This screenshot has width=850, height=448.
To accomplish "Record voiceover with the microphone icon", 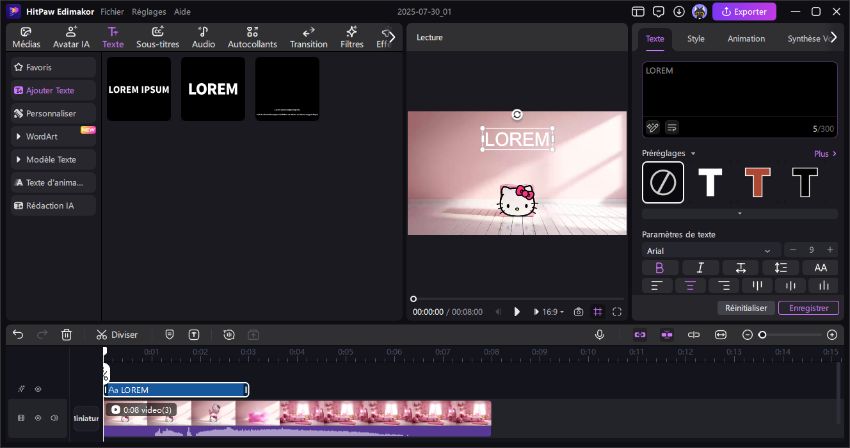I will click(599, 335).
